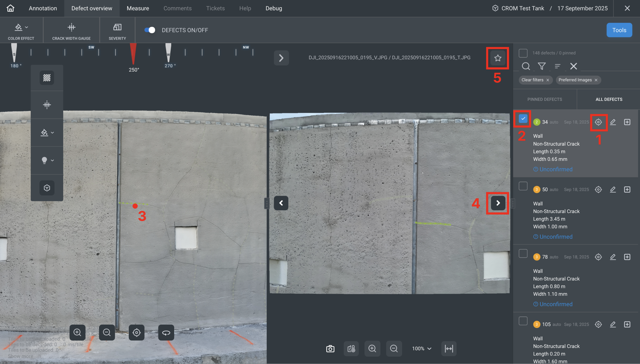Click the 270° west compass marker
The image size is (640, 364).
(168, 54)
